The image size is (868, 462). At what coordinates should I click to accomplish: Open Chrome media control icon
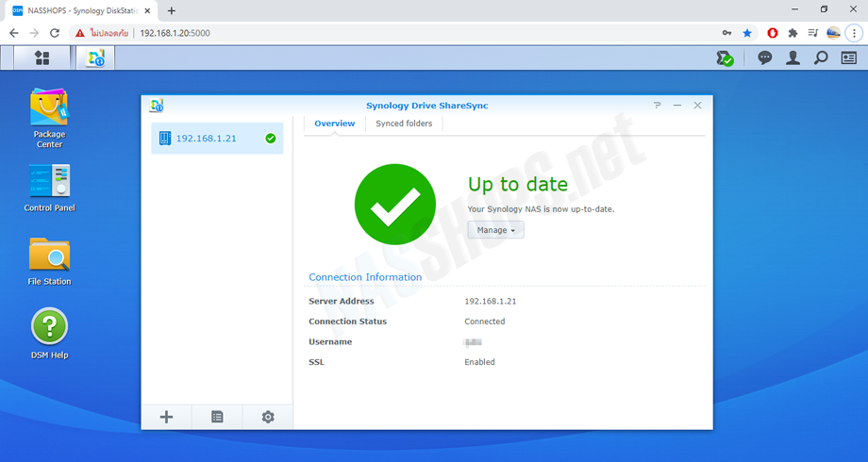[x=812, y=33]
